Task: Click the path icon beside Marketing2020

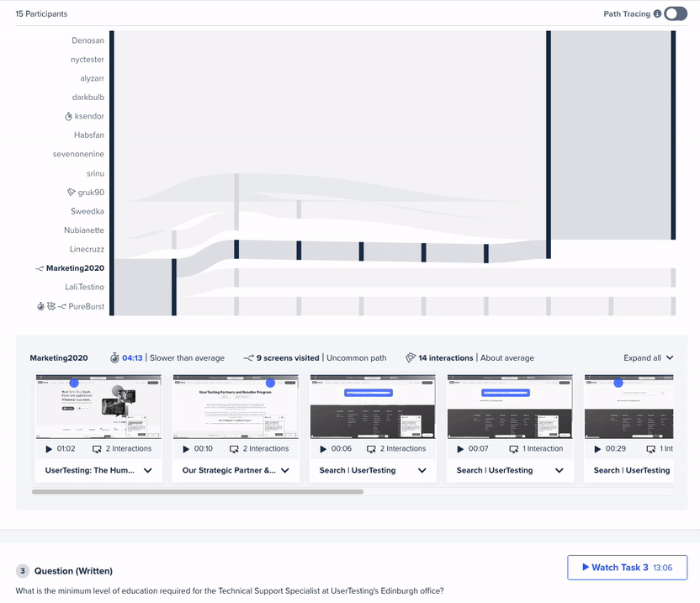Action: pos(39,268)
